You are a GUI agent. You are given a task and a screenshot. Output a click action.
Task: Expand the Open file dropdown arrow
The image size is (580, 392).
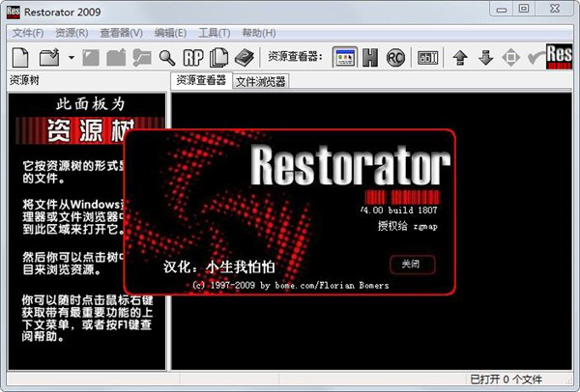(x=71, y=58)
